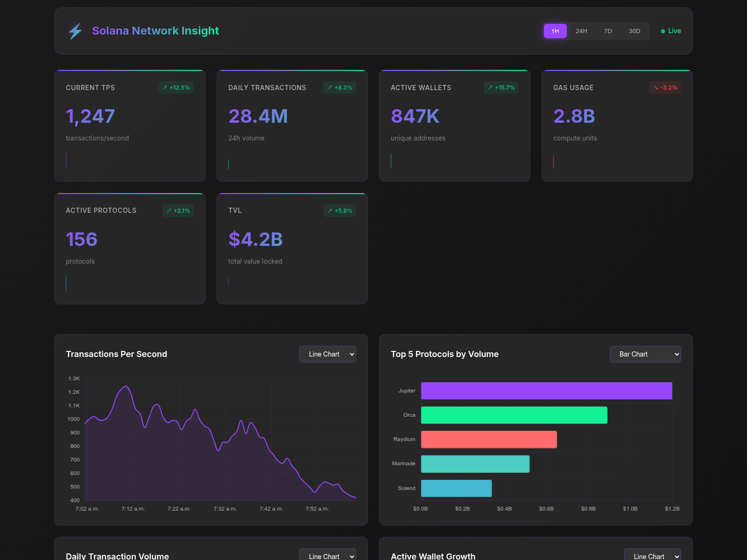The height and width of the screenshot is (560, 747).
Task: Click the 847K Active Wallets value
Action: coord(415,116)
